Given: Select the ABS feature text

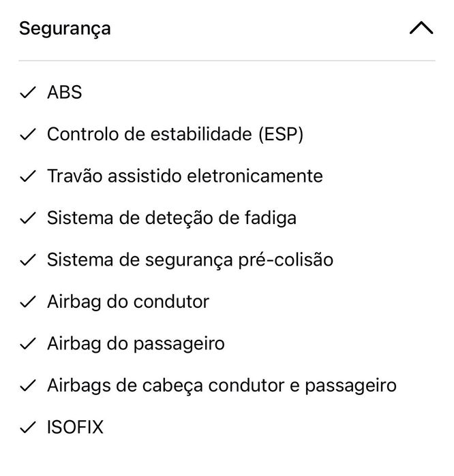Looking at the screenshot, I should pyautogui.click(x=65, y=93).
